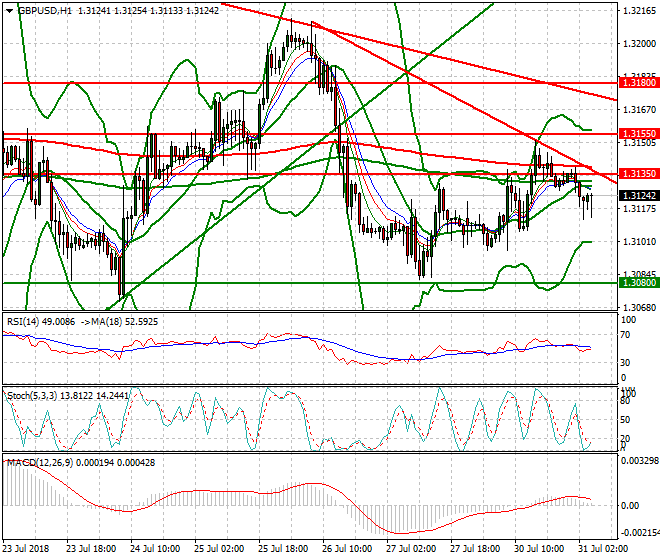Click the 1.32000 price scale value
Image resolution: width=660 pixels, height=560 pixels.
coord(639,44)
